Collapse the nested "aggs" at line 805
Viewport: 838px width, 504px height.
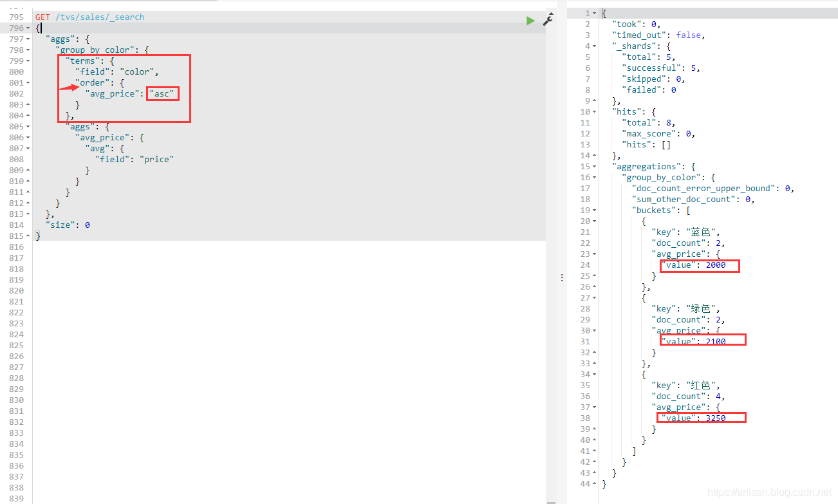pos(28,127)
